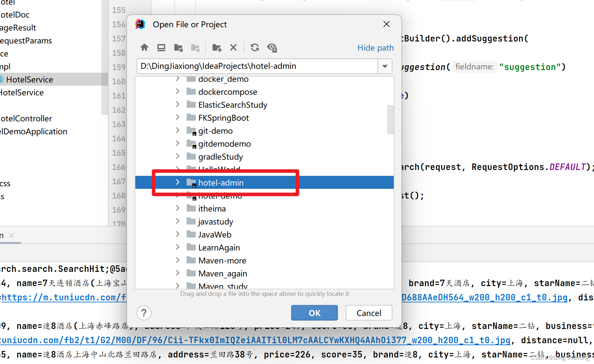The height and width of the screenshot is (364, 594).
Task: Select Project directory icon in toolbar
Action: [178, 48]
